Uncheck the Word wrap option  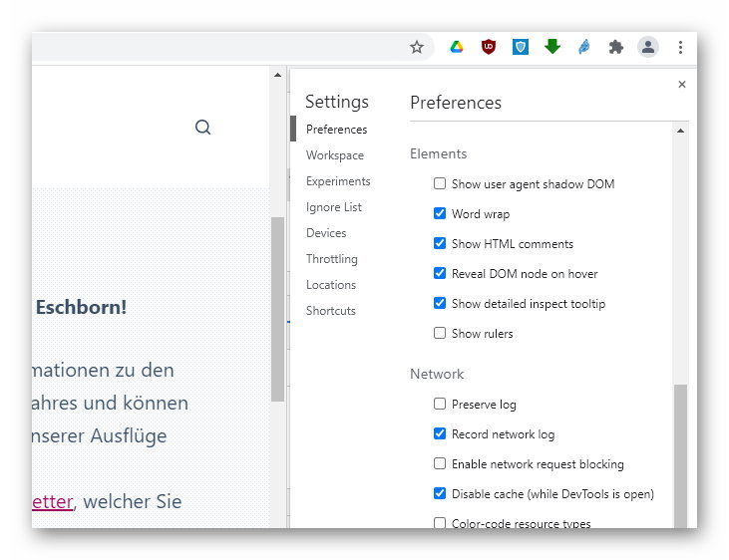point(440,214)
